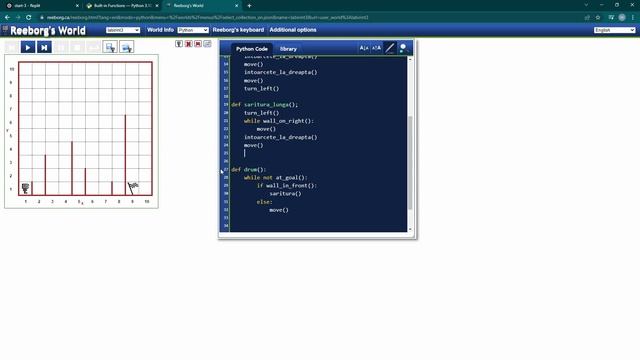Viewport: 640px width, 360px height.
Task: Click the last small gray icon above the world panel
Action: coord(207,44)
